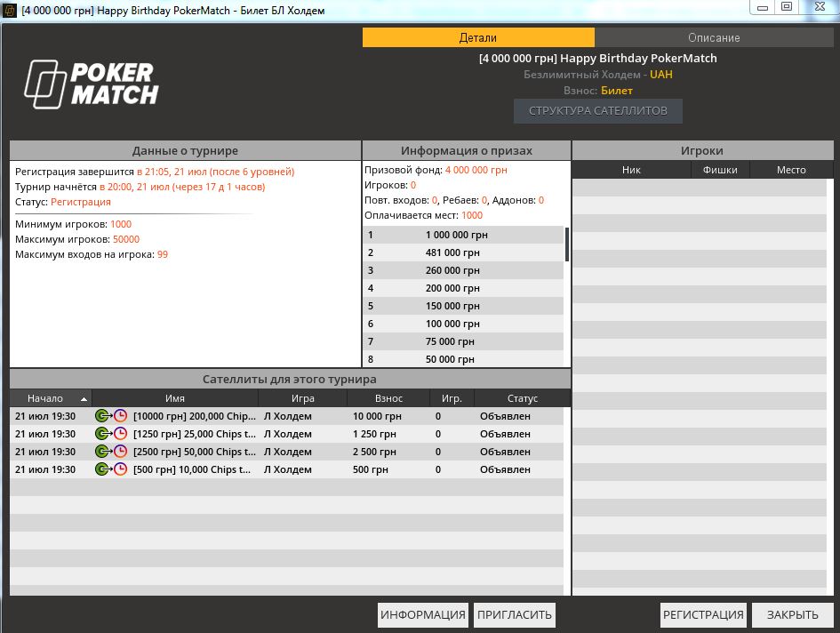
Task: Select the [2500 грн] 50,000 Chips satellite
Action: 286,452
